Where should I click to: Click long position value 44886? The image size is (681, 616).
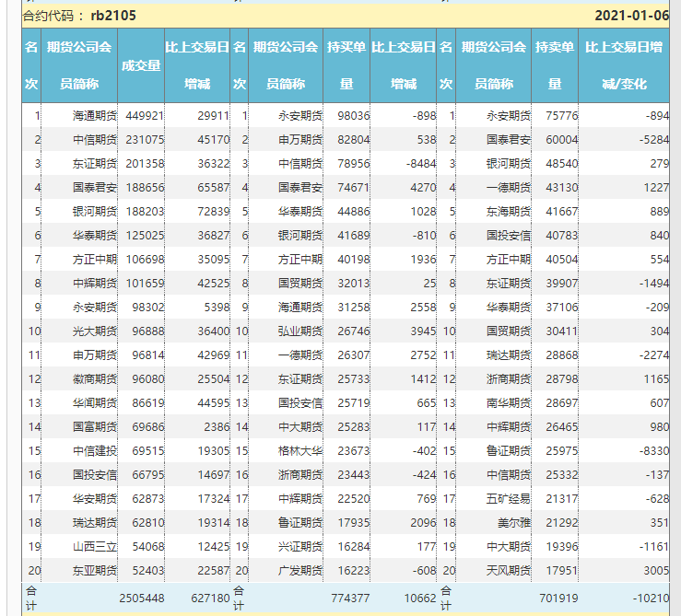(x=354, y=212)
